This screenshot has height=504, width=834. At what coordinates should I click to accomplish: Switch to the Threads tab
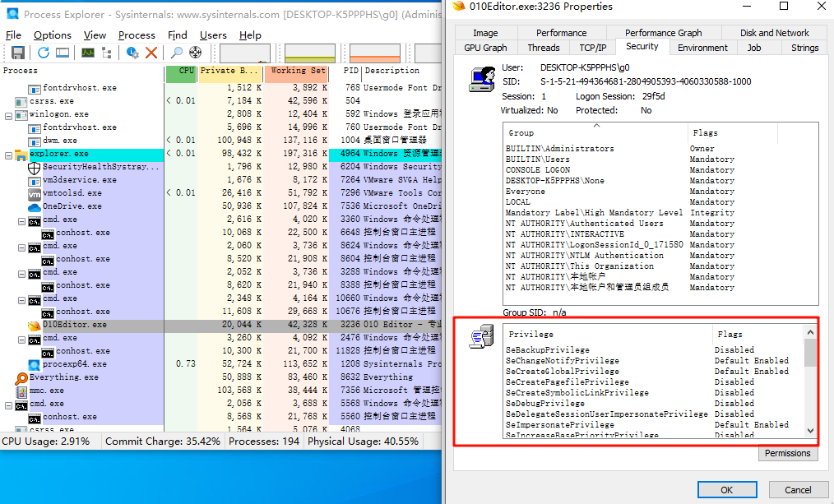click(x=543, y=48)
